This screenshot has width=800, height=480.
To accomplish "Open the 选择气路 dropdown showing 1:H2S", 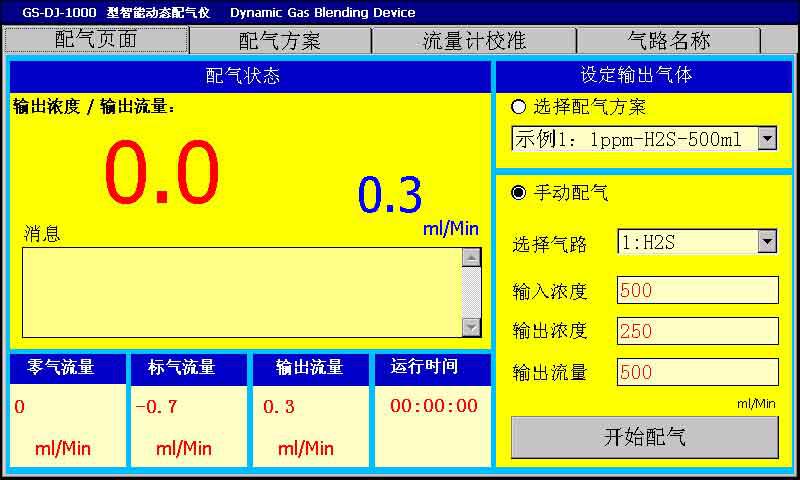I will click(767, 241).
